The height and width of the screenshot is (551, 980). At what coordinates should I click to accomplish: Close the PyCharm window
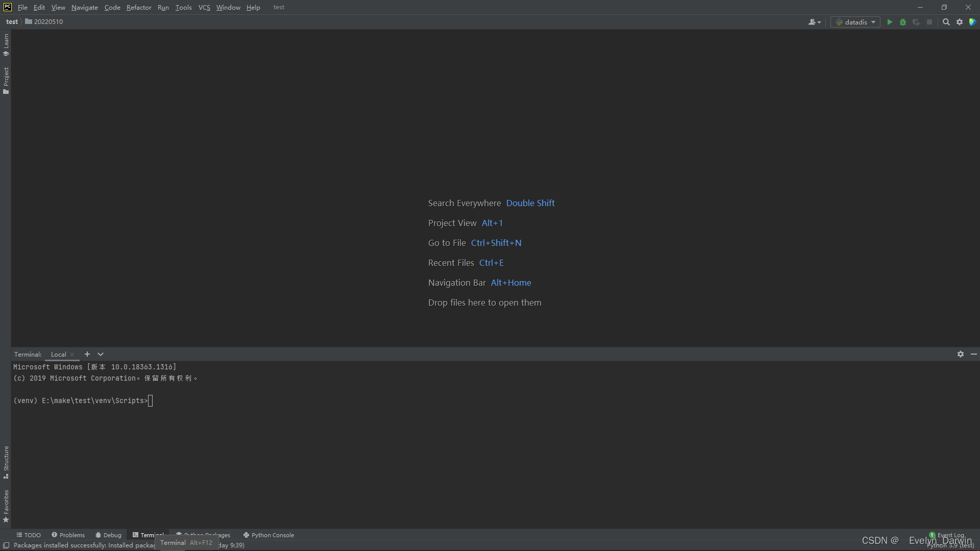pos(968,7)
